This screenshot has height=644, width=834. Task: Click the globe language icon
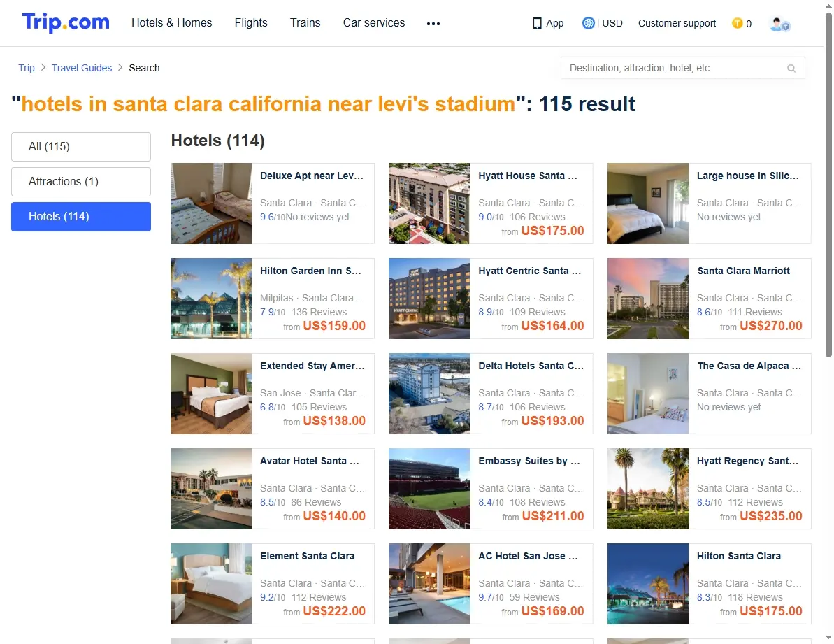click(588, 23)
